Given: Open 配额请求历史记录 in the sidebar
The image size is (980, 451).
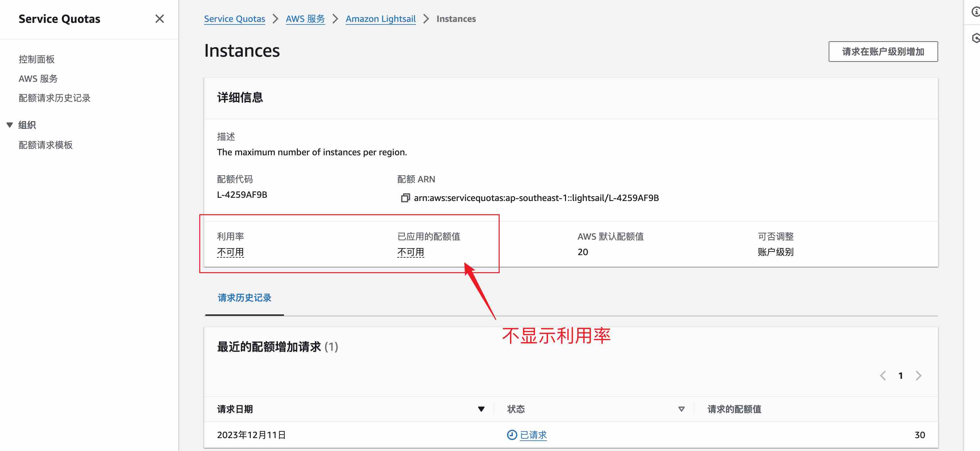Looking at the screenshot, I should click(x=54, y=98).
